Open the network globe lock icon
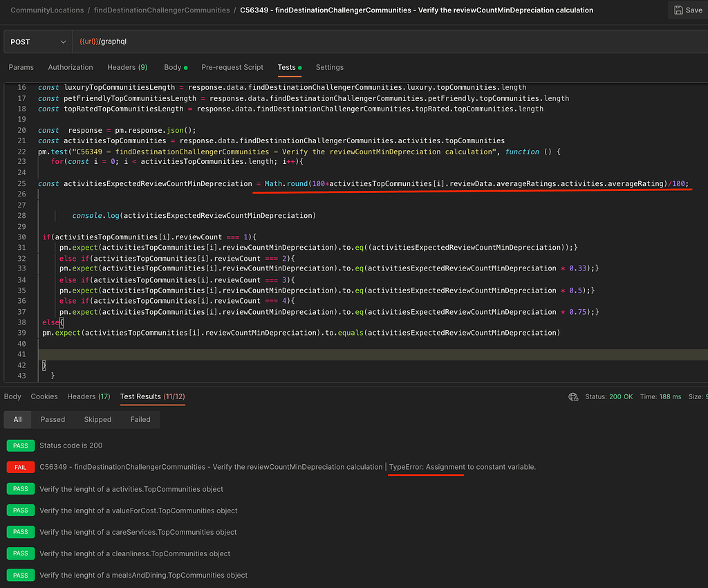The image size is (708, 588). tap(572, 397)
